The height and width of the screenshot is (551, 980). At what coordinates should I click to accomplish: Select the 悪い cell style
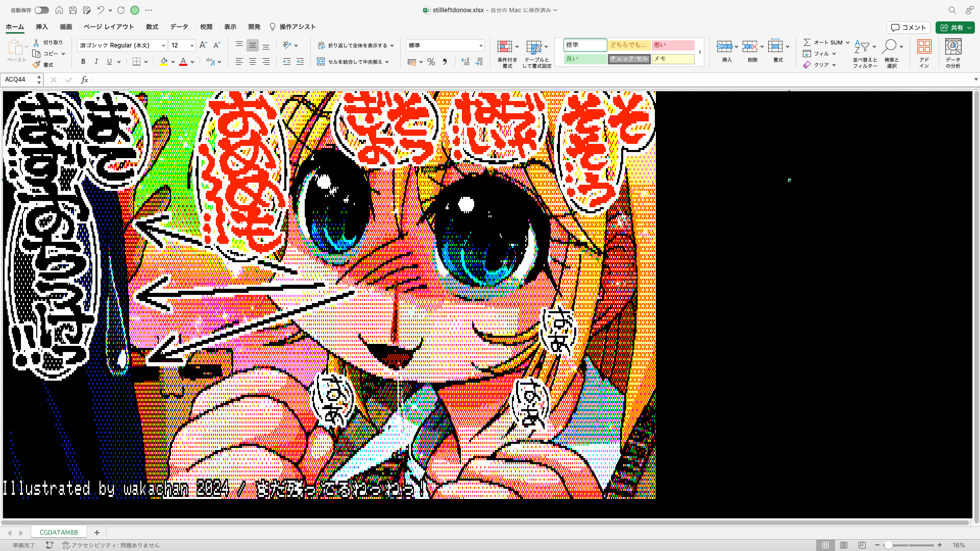point(673,45)
